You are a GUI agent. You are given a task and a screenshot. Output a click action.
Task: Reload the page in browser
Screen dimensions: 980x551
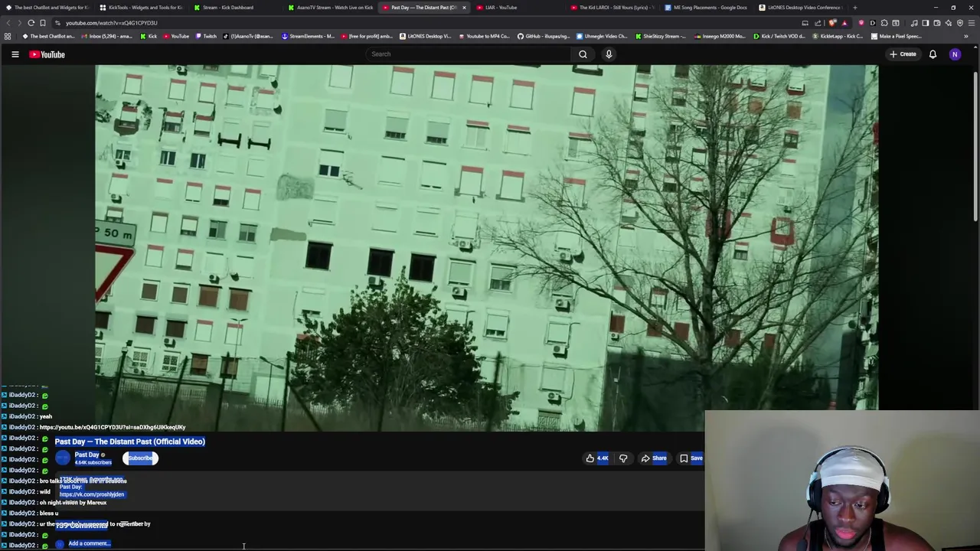(31, 23)
